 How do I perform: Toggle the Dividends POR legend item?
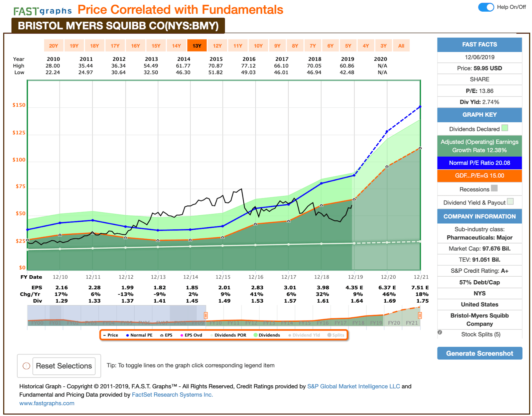(x=228, y=335)
